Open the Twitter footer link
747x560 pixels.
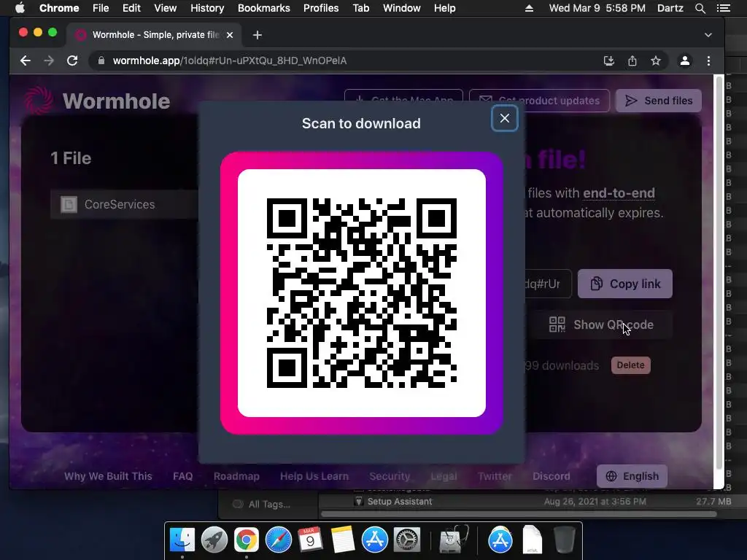495,476
